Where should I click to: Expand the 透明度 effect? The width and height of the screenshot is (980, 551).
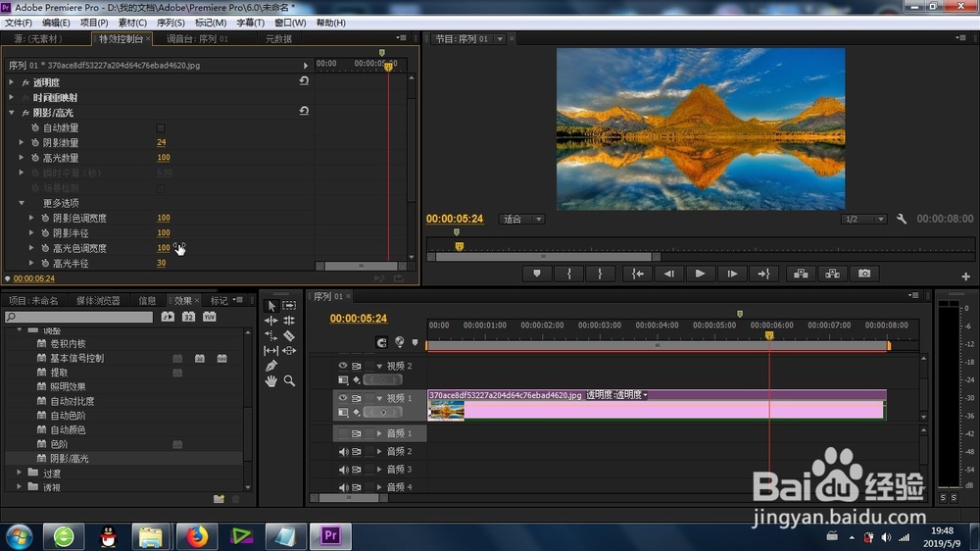click(x=11, y=82)
